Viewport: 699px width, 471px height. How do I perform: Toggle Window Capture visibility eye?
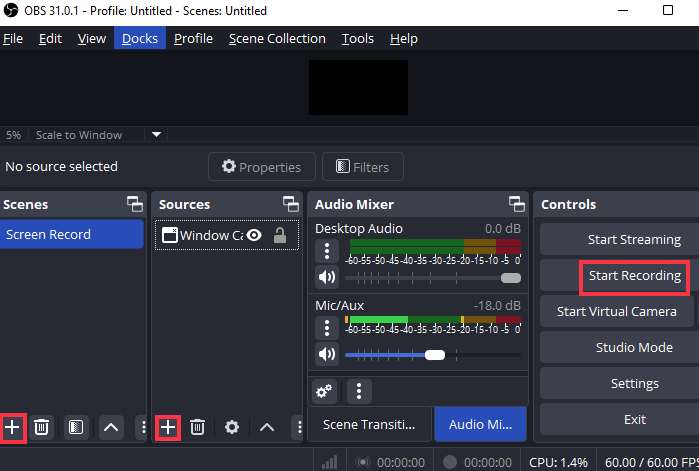[254, 235]
